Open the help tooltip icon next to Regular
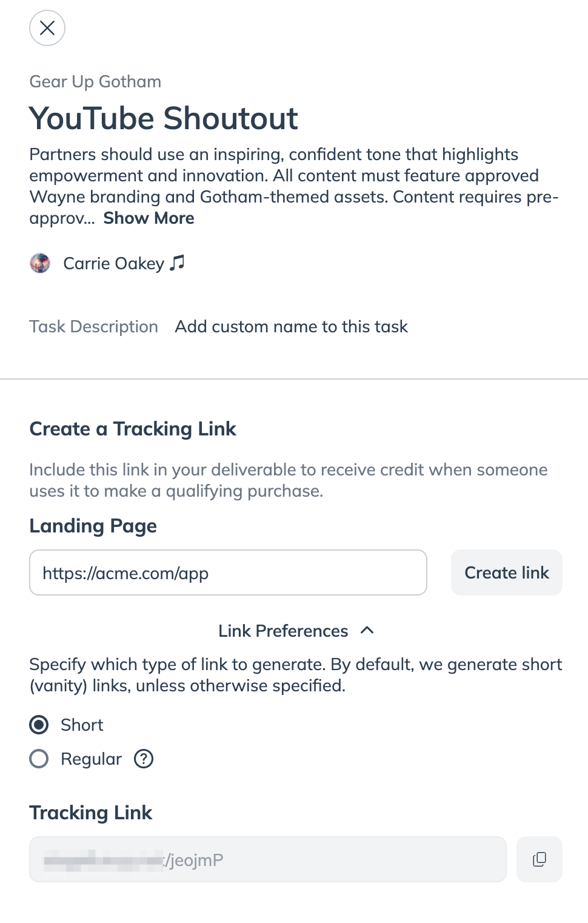The width and height of the screenshot is (588, 923). pyautogui.click(x=144, y=759)
